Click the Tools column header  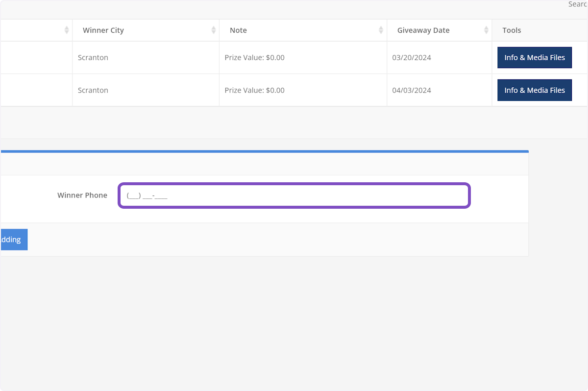pos(512,30)
